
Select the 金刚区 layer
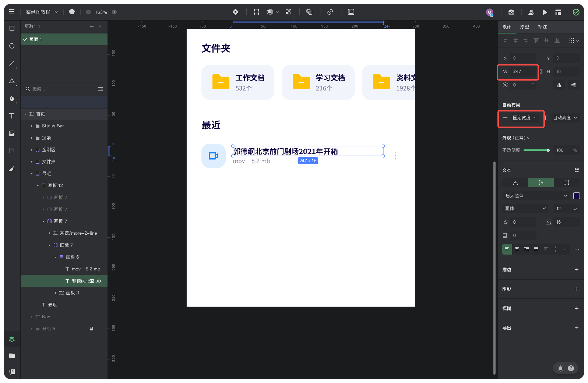[64, 150]
